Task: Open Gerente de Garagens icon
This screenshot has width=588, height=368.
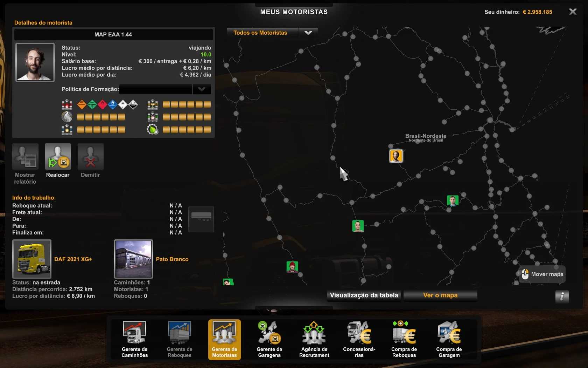Action: coord(269,339)
